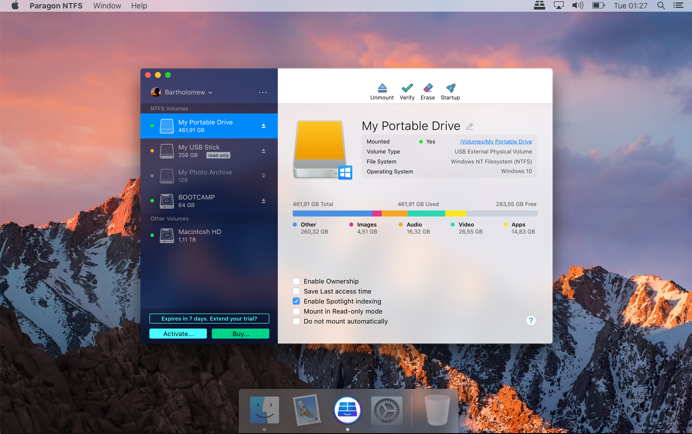
Task: Open help with question mark button
Action: coord(531,321)
